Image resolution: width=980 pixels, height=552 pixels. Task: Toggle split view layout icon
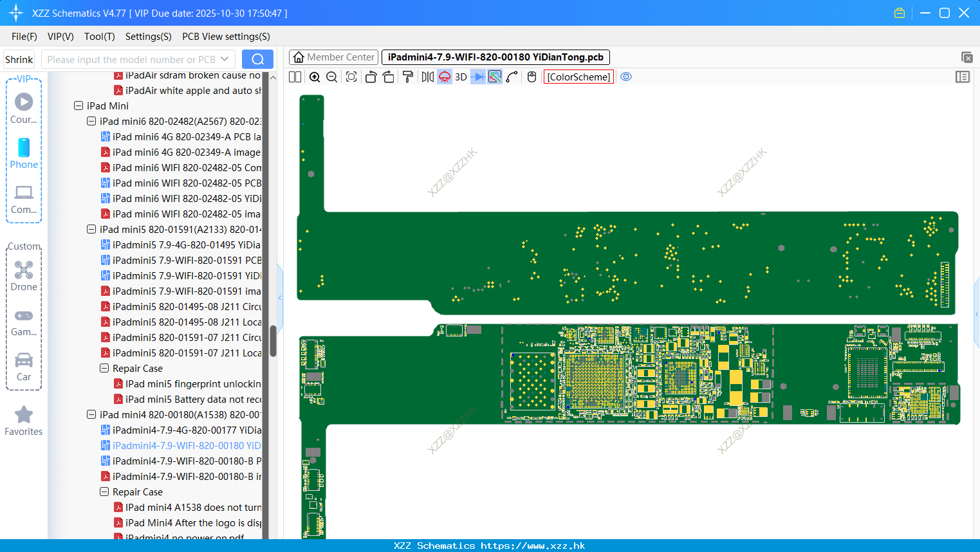pyautogui.click(x=295, y=77)
